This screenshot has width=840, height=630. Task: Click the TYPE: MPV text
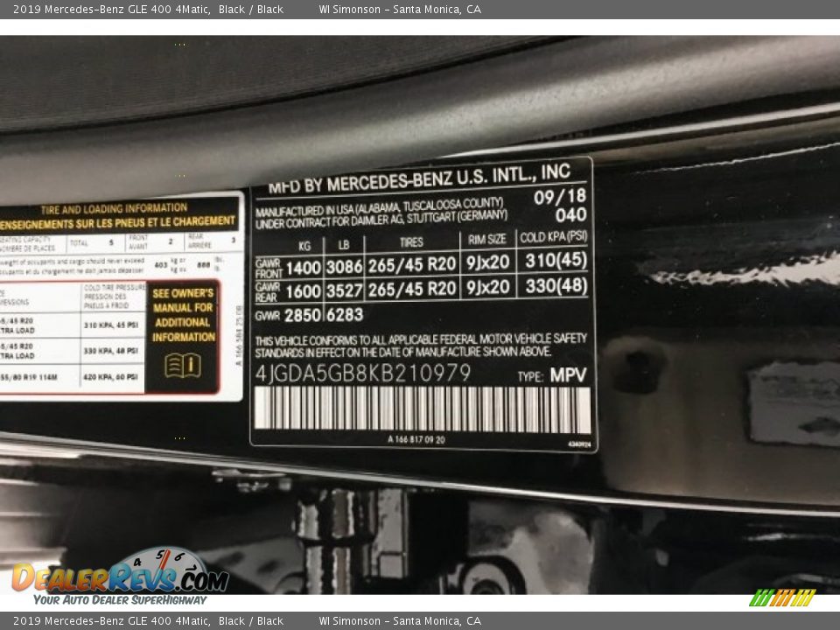(x=551, y=375)
